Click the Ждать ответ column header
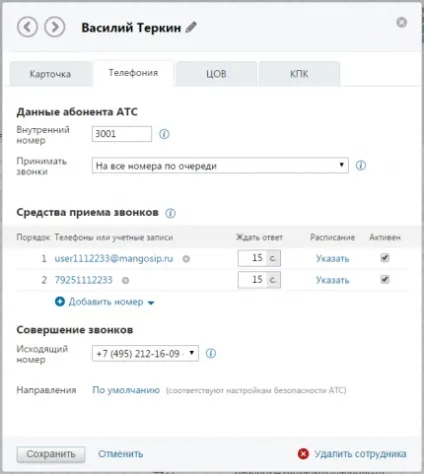The height and width of the screenshot is (474, 424). [259, 237]
